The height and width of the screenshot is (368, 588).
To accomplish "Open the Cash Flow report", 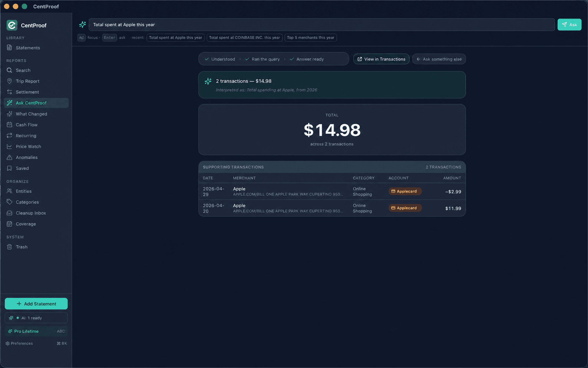I will tap(36, 125).
